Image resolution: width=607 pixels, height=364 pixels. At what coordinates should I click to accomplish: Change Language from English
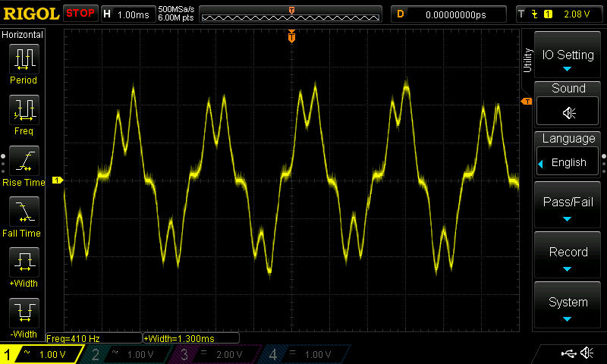[568, 162]
